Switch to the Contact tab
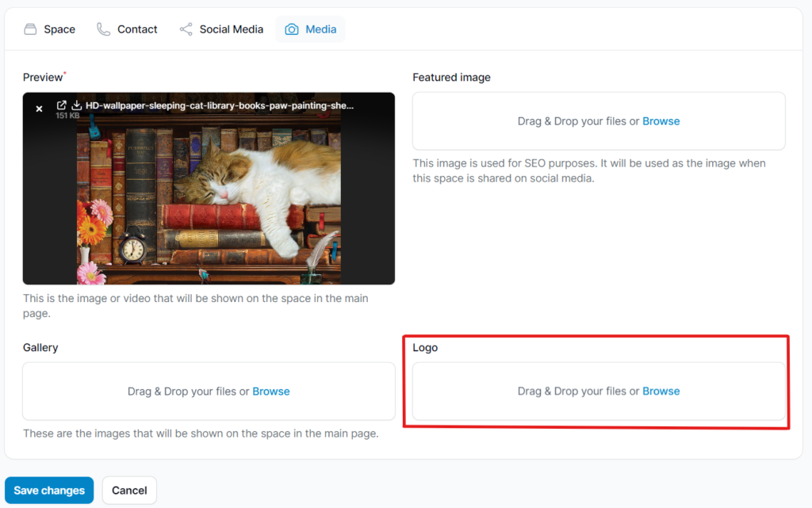812x508 pixels. (x=127, y=29)
